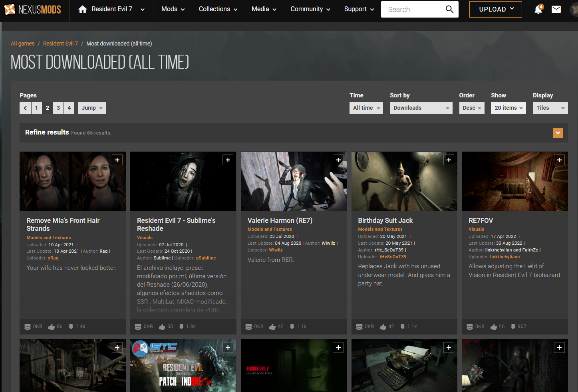Go to page 1

pyautogui.click(x=36, y=108)
